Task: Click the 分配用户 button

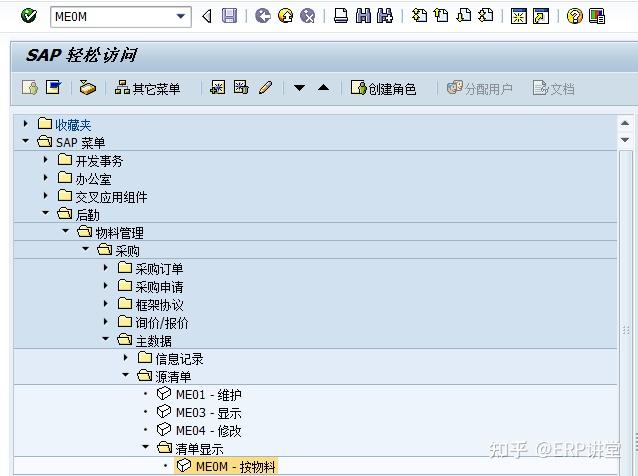Action: (x=480, y=88)
